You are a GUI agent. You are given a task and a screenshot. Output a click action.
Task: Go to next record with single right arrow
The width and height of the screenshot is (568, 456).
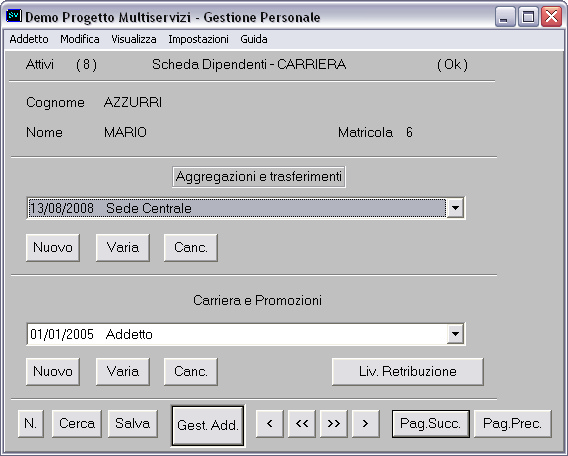(x=366, y=423)
